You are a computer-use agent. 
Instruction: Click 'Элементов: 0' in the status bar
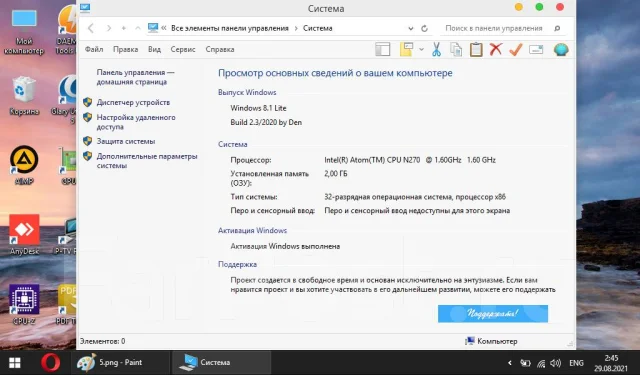click(x=103, y=341)
